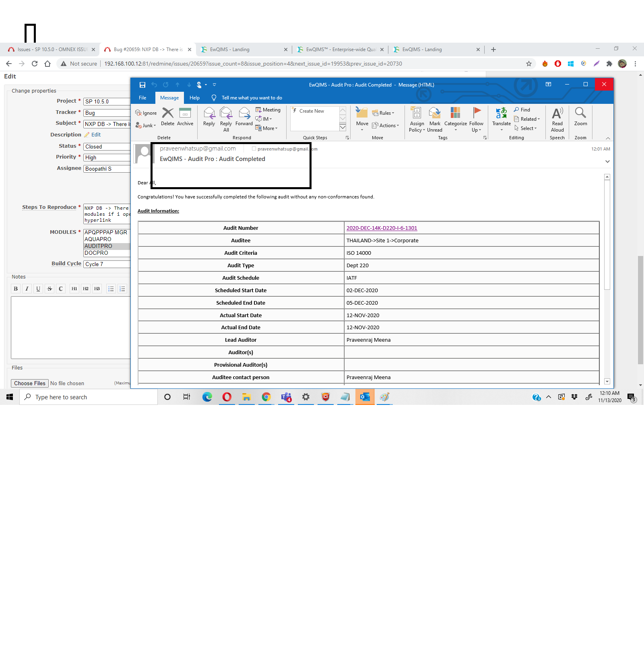The width and height of the screenshot is (644, 648).
Task: Expand the Junk dropdown
Action: pos(146,126)
